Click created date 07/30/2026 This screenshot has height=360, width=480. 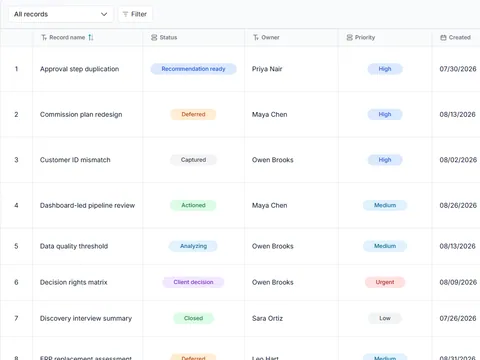[458, 69]
